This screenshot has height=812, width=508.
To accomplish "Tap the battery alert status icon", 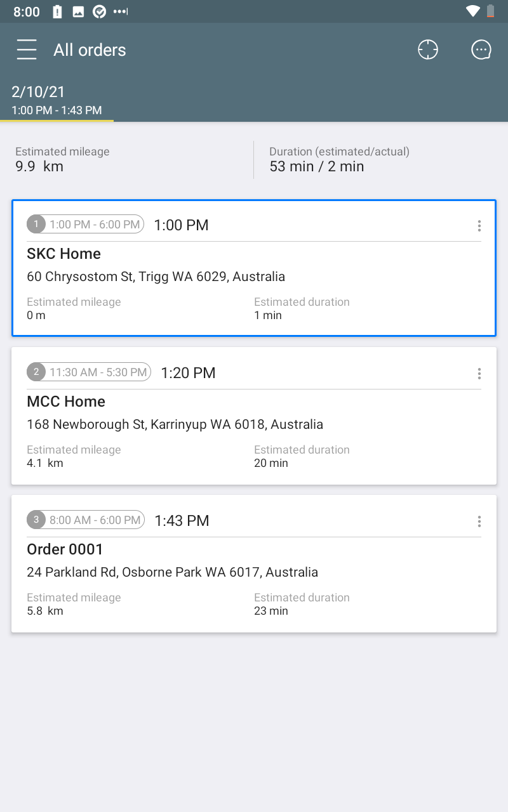I will click(58, 11).
